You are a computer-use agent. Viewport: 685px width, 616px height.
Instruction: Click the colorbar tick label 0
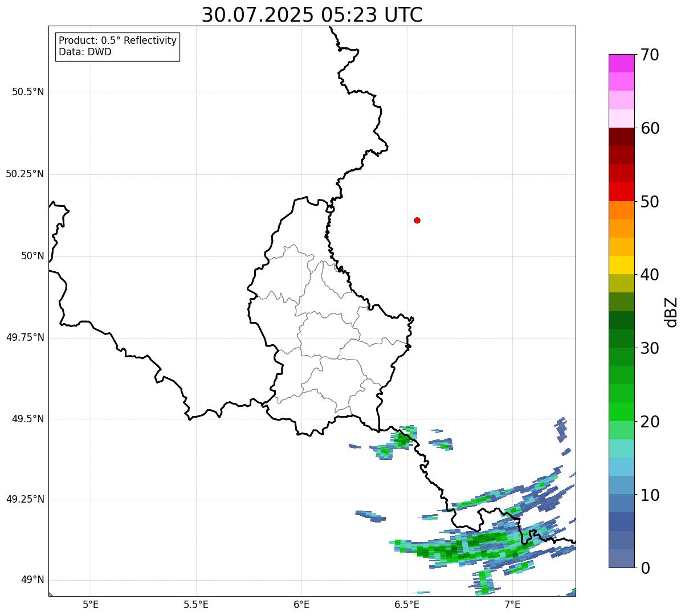coord(645,568)
